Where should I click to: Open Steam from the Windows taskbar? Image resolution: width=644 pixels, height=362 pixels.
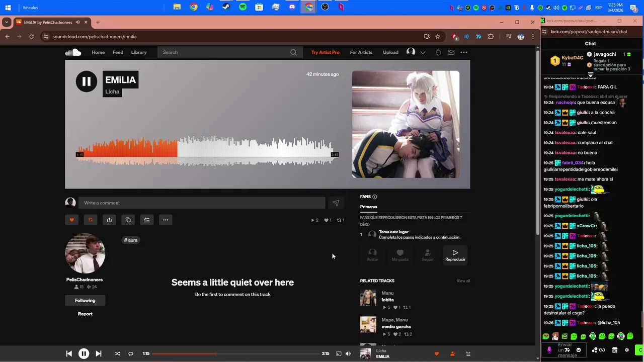(x=226, y=7)
